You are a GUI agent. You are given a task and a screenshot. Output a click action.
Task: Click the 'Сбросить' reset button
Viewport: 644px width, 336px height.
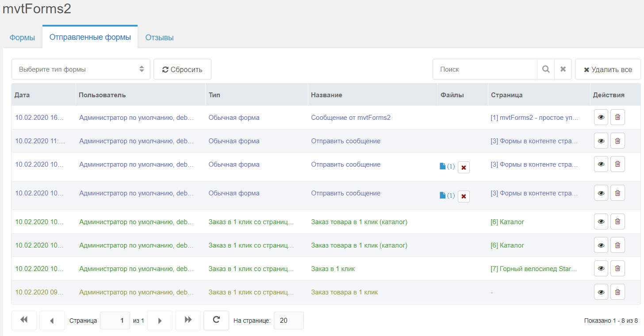click(182, 69)
